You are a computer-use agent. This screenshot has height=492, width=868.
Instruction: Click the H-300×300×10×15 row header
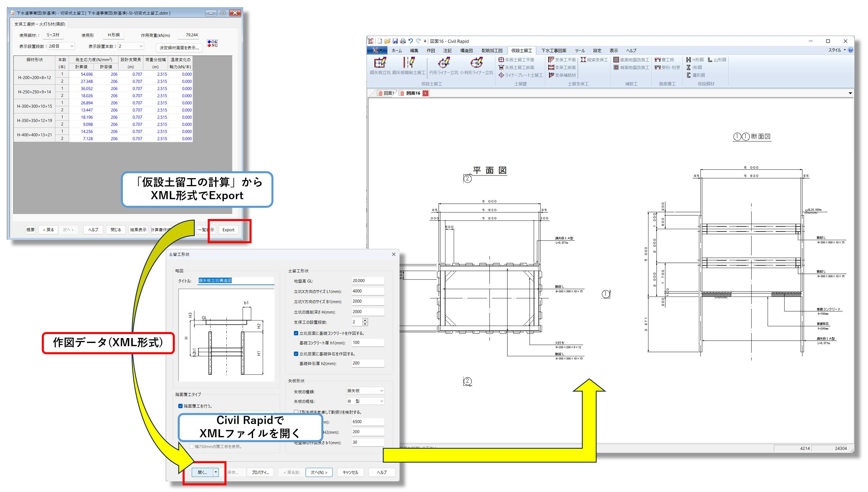point(35,106)
